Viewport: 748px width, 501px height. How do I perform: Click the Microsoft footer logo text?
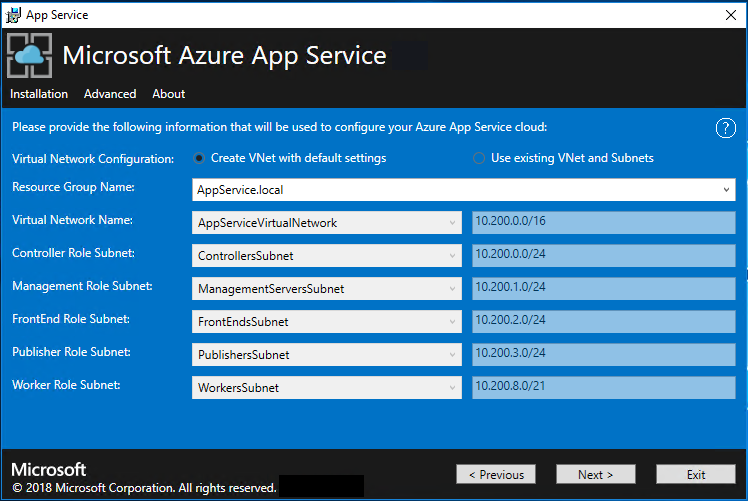coord(49,470)
